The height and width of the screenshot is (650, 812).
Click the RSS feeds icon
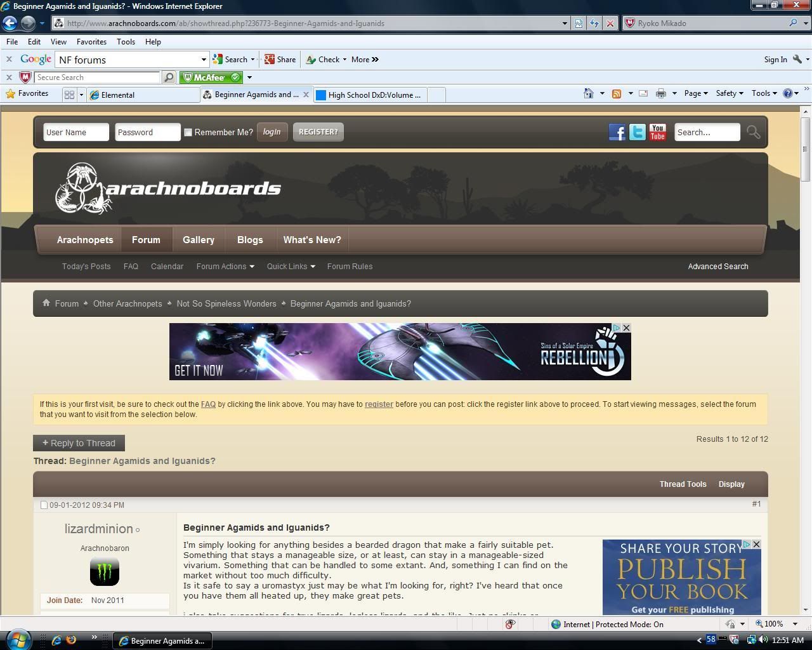[x=616, y=93]
